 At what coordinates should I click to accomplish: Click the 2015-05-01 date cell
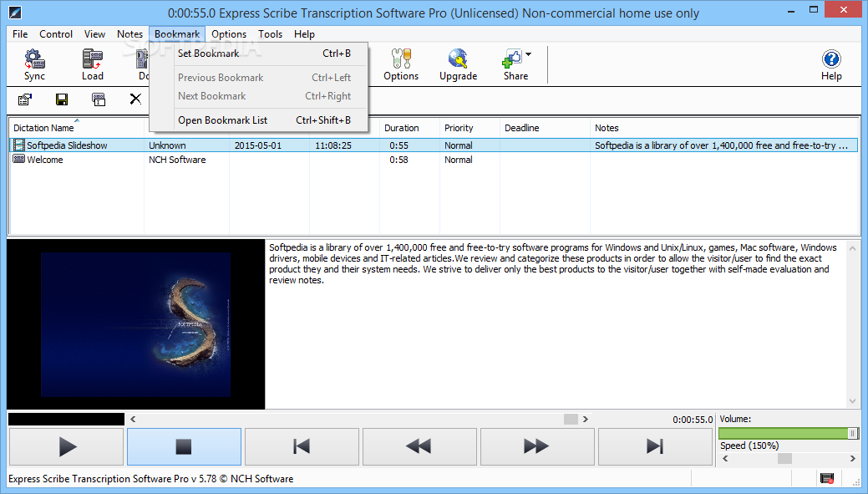[x=258, y=145]
